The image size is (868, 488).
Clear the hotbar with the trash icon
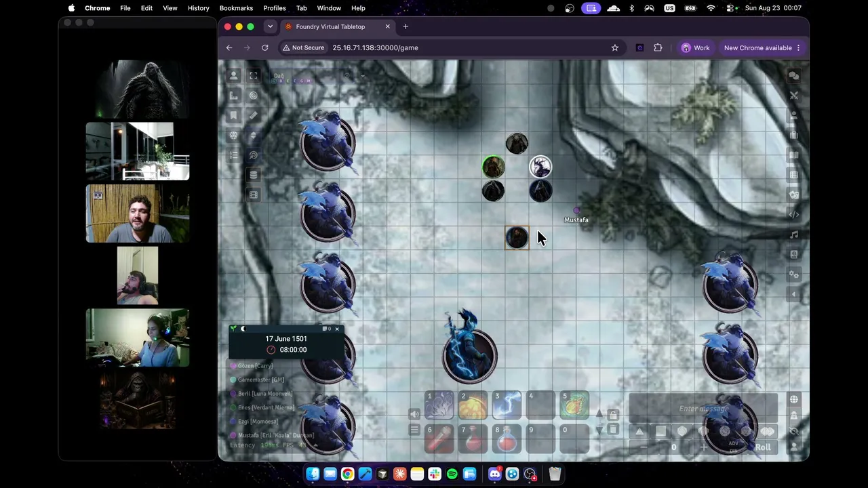[x=613, y=430]
